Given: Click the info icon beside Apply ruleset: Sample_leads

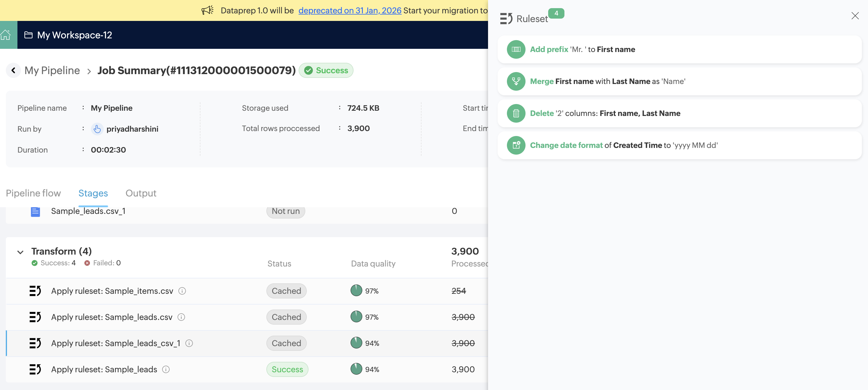Looking at the screenshot, I should [166, 369].
